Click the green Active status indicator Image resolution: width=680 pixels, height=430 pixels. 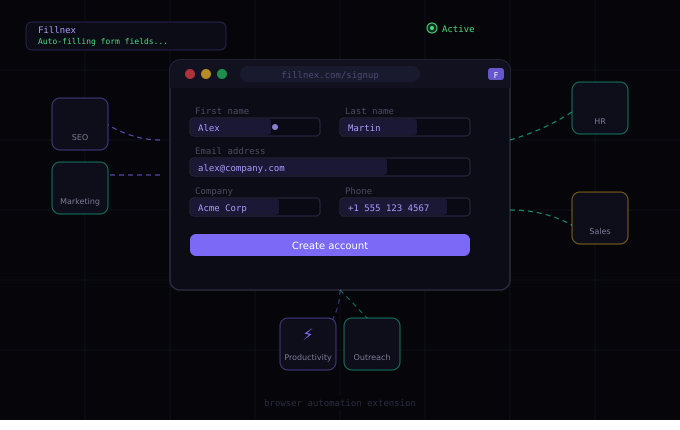tap(432, 29)
